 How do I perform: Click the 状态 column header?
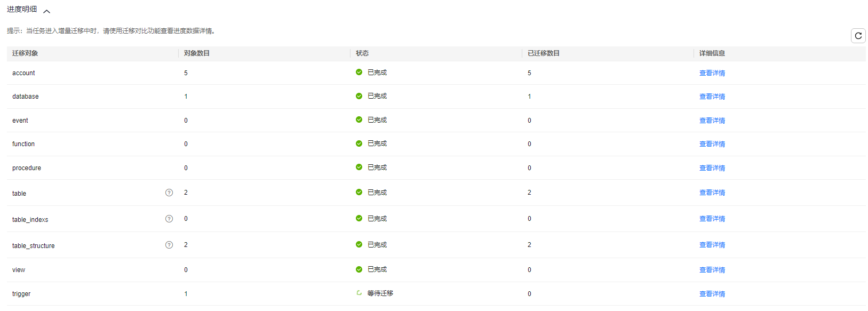coord(362,53)
